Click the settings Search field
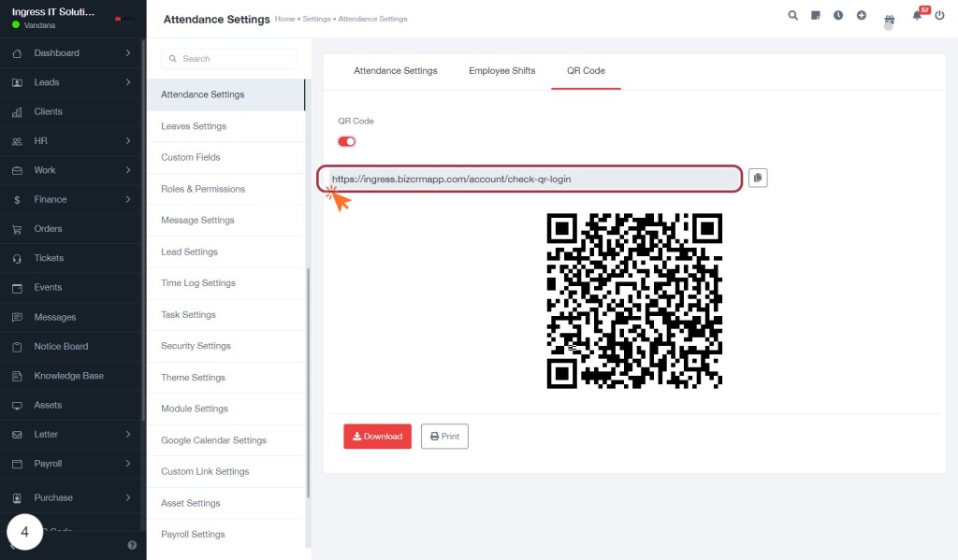Screen dimensions: 958x560 coord(228,59)
